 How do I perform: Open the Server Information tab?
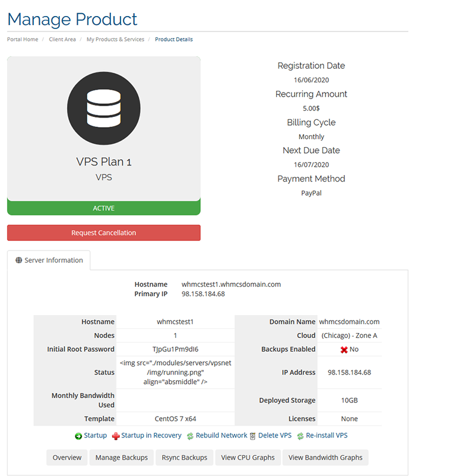click(49, 260)
